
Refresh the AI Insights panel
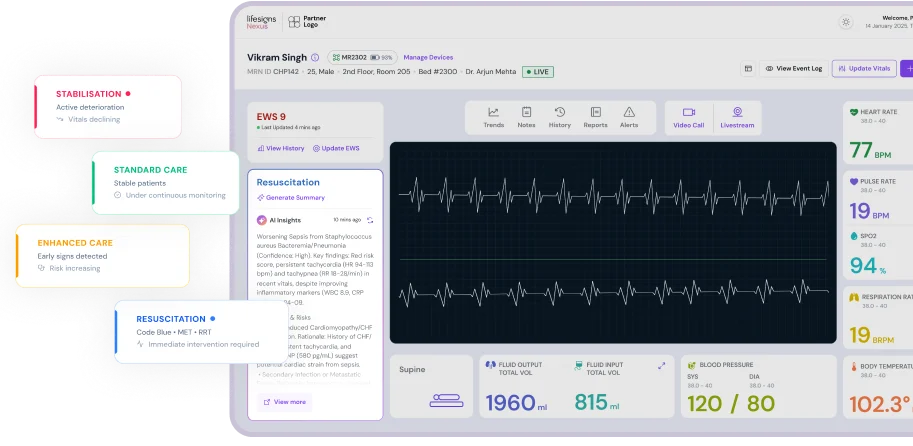(x=369, y=219)
